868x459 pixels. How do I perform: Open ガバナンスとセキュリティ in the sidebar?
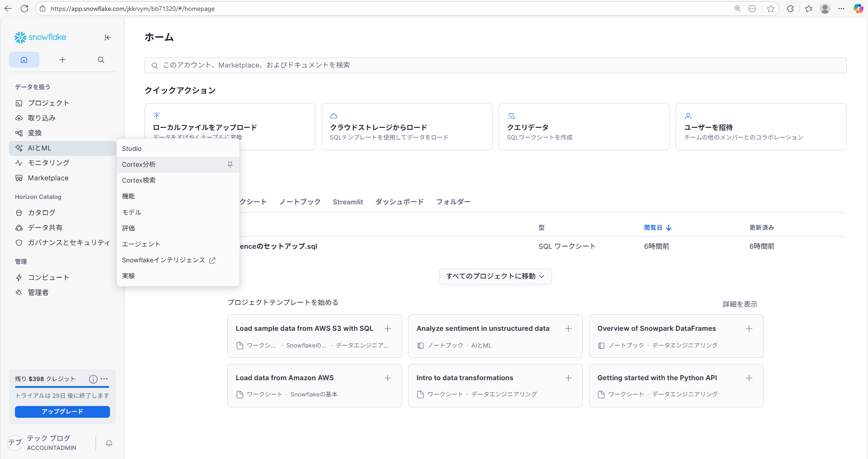coord(62,242)
